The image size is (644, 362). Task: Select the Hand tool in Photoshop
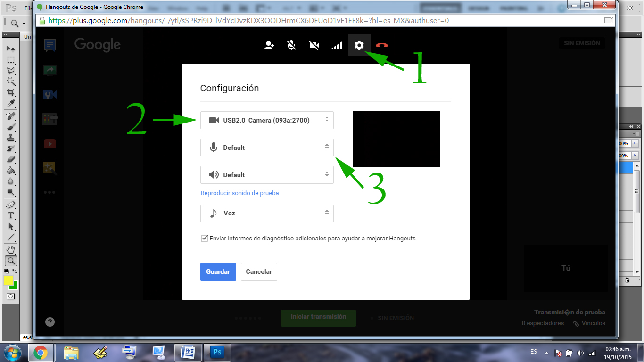coord(11,250)
